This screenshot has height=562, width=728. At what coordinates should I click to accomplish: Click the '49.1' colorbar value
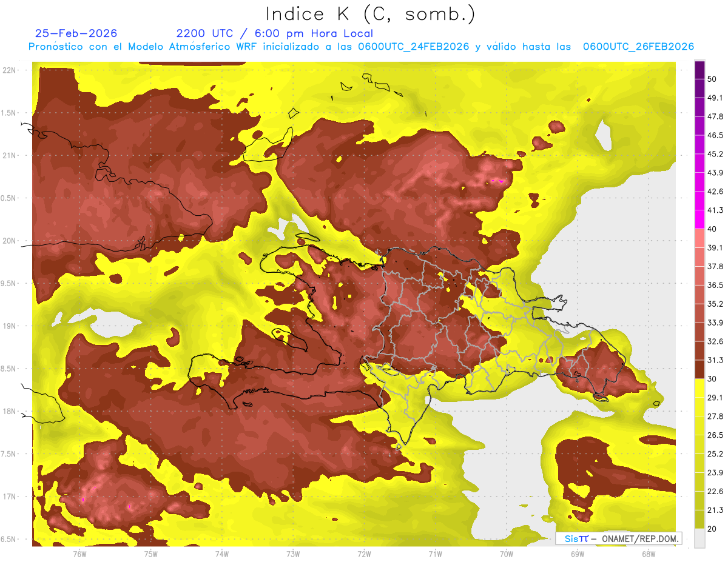click(715, 98)
